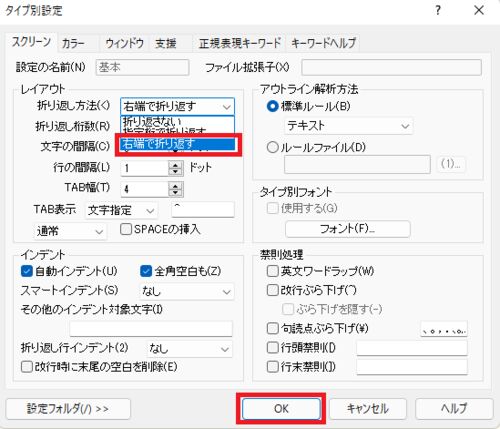This screenshot has height=429, width=500.
Task: Click the フォント(F)... button
Action: point(348,229)
